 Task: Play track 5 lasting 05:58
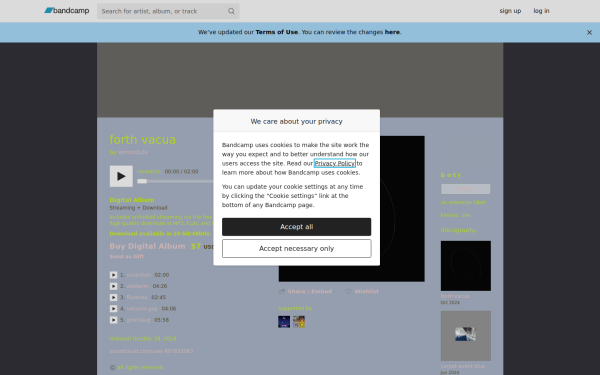pyautogui.click(x=114, y=320)
